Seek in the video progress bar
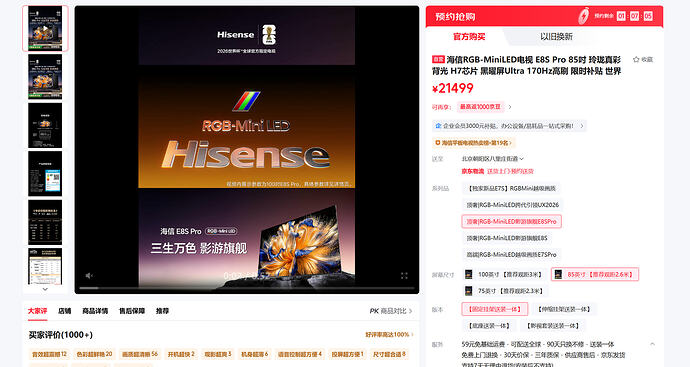This screenshot has width=690, height=367. click(x=247, y=288)
